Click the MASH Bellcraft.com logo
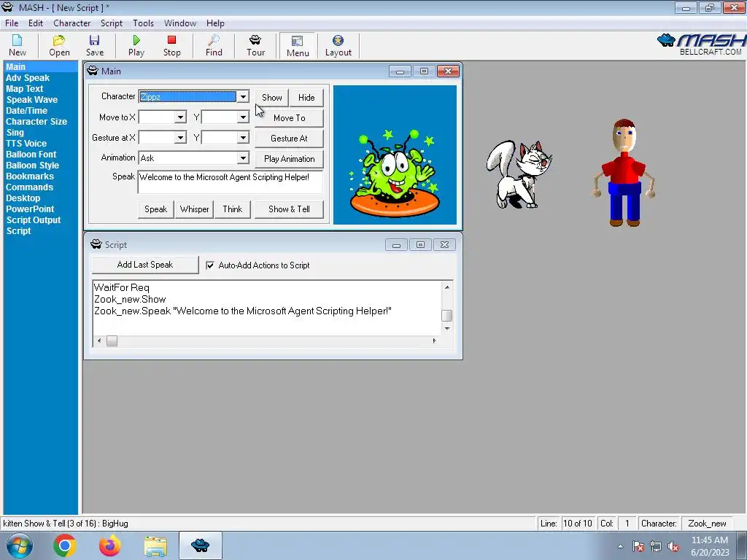 pos(701,44)
